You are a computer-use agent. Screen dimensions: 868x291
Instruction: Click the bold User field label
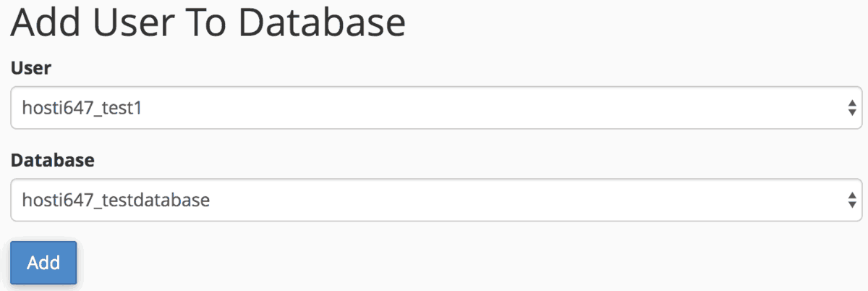click(31, 68)
